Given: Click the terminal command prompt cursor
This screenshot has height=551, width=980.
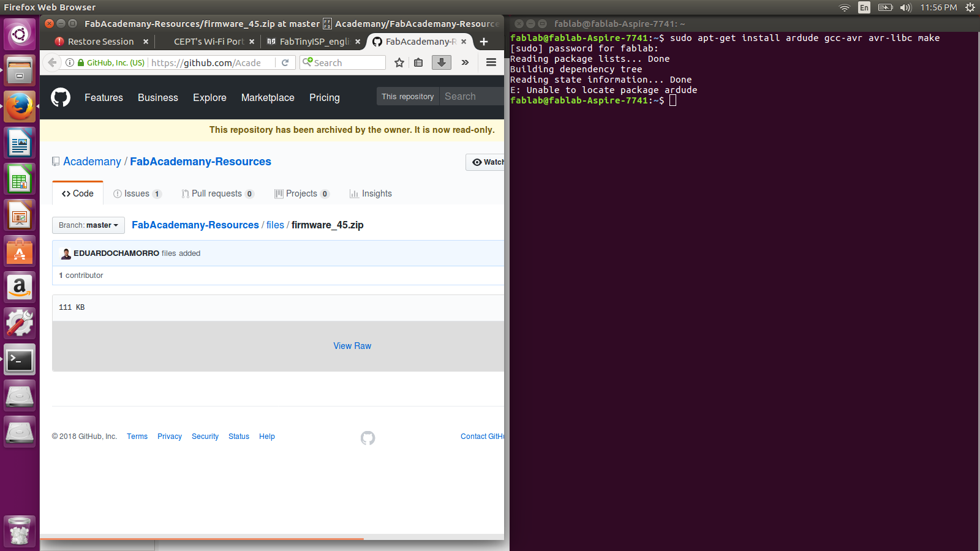Looking at the screenshot, I should click(673, 100).
